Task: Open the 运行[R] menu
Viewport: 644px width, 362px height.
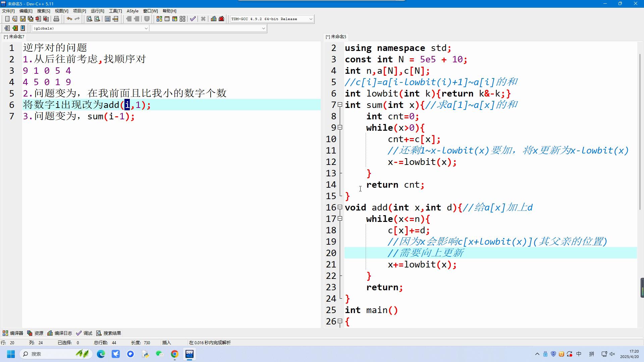Action: tap(97, 11)
